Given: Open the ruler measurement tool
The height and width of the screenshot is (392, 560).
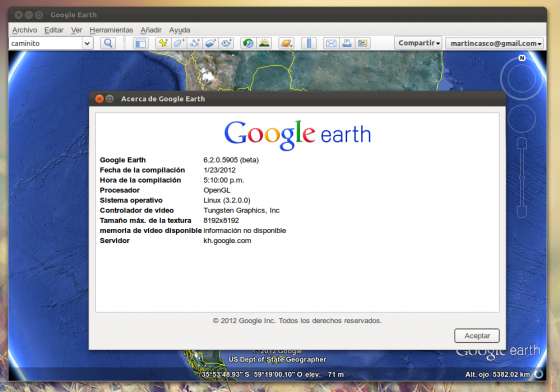Looking at the screenshot, I should click(x=309, y=43).
